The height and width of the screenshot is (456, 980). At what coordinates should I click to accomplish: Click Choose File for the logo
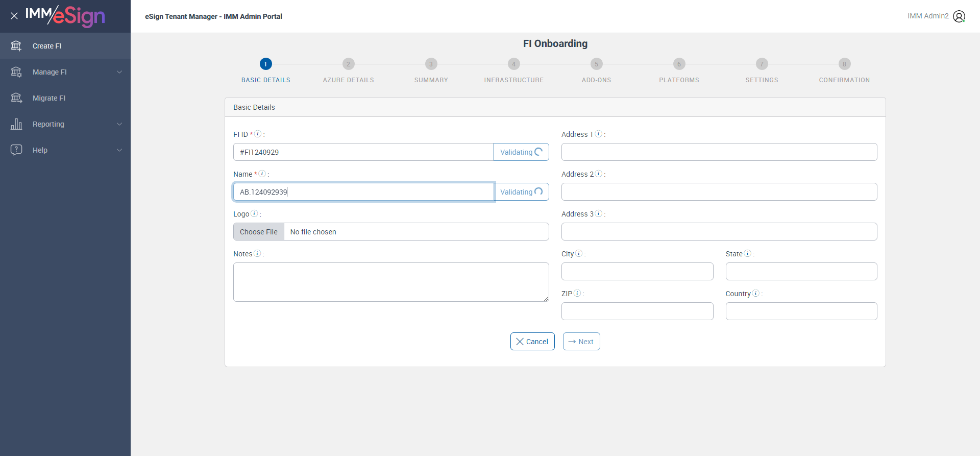pos(259,232)
